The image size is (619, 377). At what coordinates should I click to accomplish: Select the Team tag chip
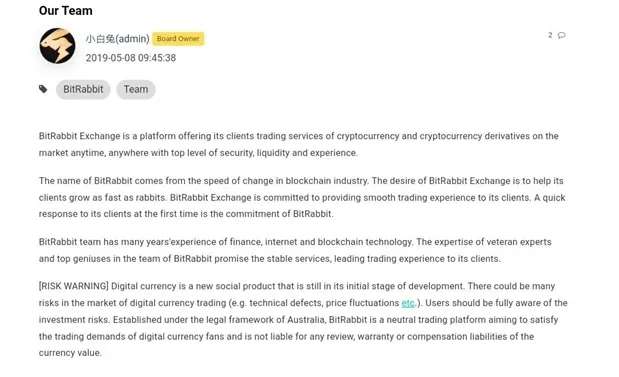(x=136, y=89)
